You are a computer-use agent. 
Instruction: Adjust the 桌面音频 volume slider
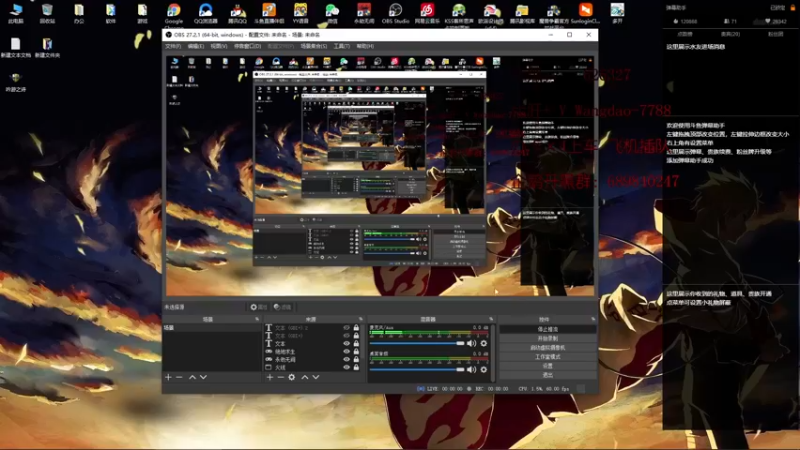point(417,369)
